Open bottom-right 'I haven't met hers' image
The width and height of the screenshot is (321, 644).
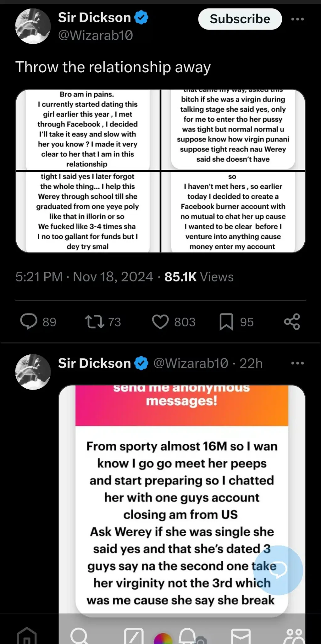click(233, 212)
